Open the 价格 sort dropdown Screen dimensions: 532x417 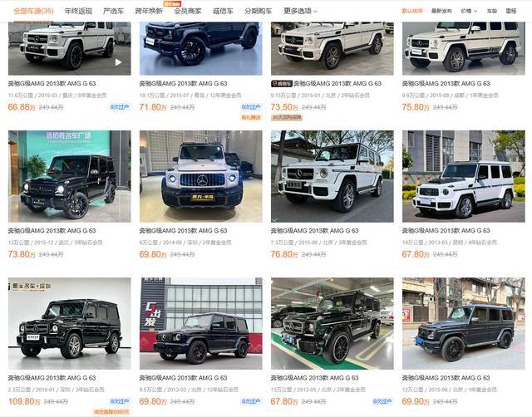click(469, 11)
